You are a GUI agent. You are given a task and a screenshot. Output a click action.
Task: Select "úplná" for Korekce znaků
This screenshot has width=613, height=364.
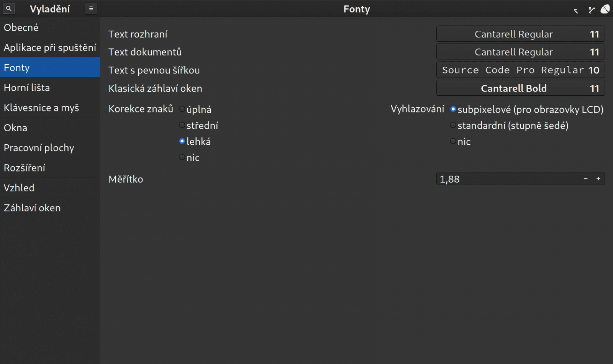click(x=182, y=109)
